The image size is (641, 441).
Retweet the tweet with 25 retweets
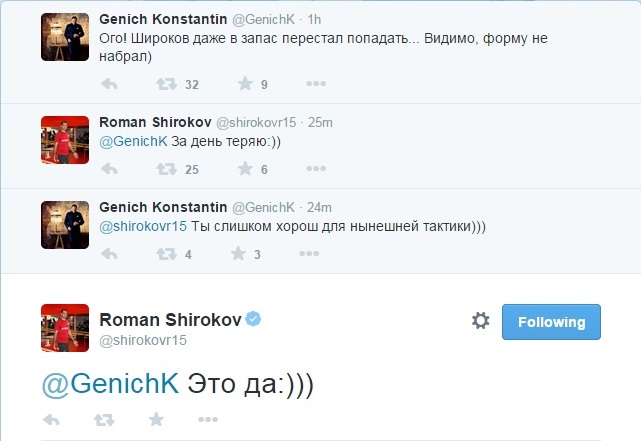pos(168,169)
